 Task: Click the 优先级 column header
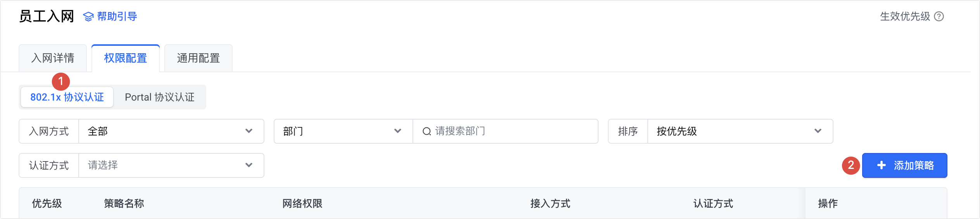[47, 203]
